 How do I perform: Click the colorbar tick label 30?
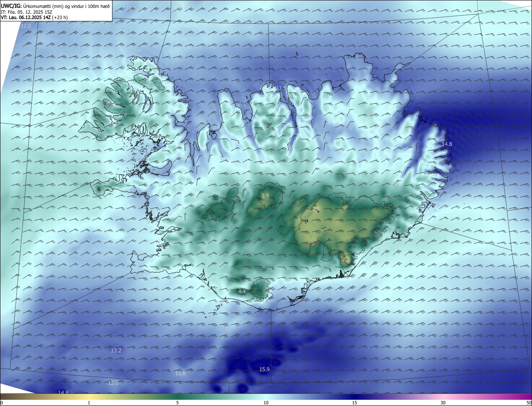pos(443,403)
